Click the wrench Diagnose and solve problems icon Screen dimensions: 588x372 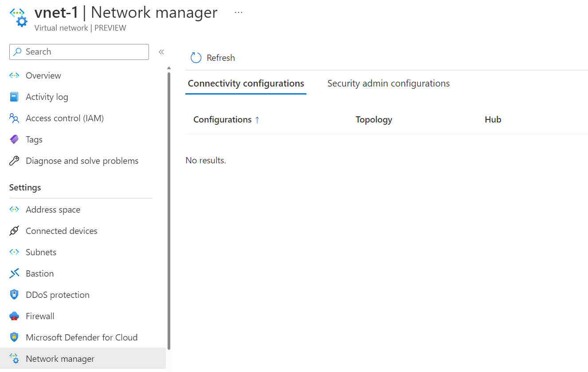(x=14, y=161)
